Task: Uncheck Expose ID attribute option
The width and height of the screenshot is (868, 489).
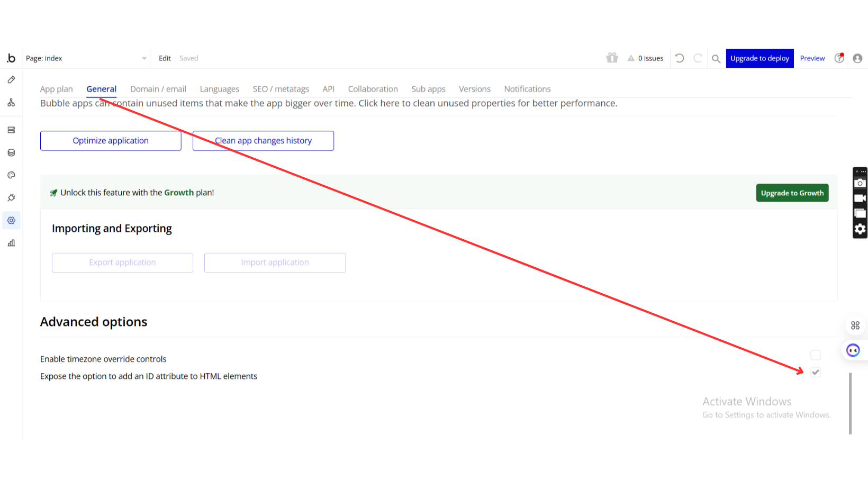Action: [x=816, y=373]
